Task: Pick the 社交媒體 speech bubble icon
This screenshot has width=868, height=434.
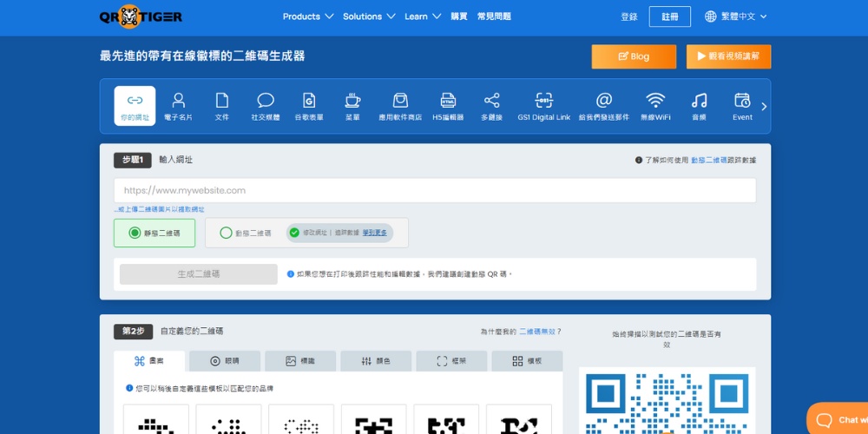Action: [x=266, y=100]
